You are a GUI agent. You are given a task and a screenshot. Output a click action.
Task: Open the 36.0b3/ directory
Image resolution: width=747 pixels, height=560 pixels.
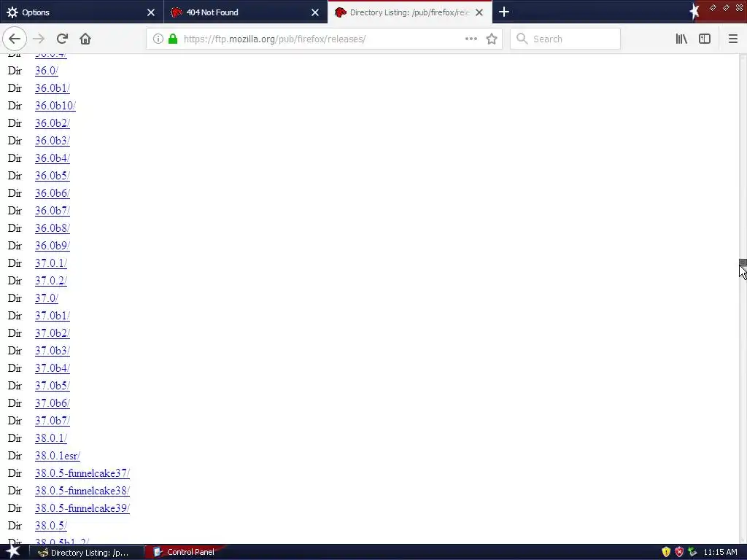(x=53, y=141)
